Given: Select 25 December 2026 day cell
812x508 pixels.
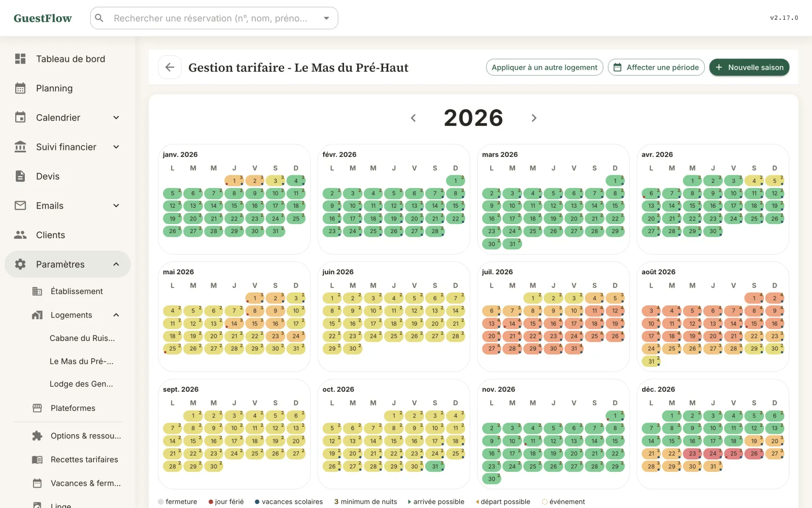Looking at the screenshot, I should 734,454.
